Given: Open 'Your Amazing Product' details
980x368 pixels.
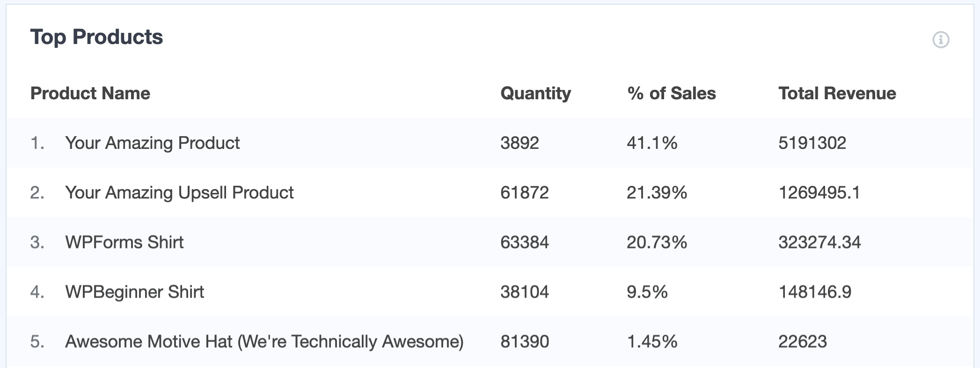Looking at the screenshot, I should pyautogui.click(x=152, y=143).
